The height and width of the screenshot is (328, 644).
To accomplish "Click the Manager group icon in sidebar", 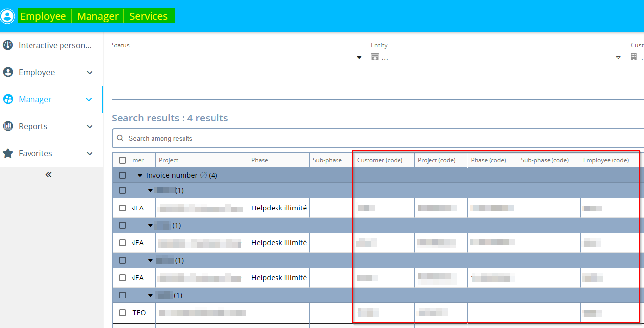I will [x=8, y=99].
